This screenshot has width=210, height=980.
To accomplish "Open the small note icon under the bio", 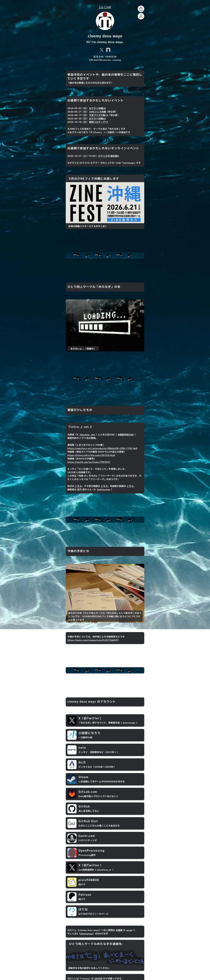I will point(108,50).
